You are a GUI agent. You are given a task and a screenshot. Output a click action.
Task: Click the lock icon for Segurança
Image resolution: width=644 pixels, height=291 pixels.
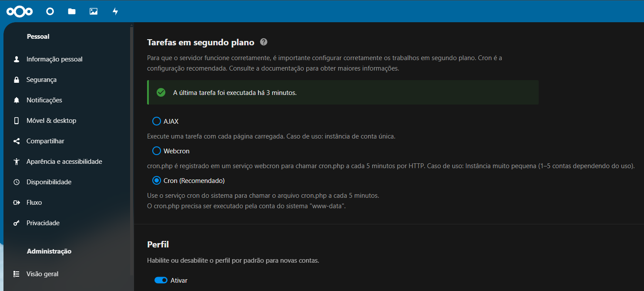(17, 80)
